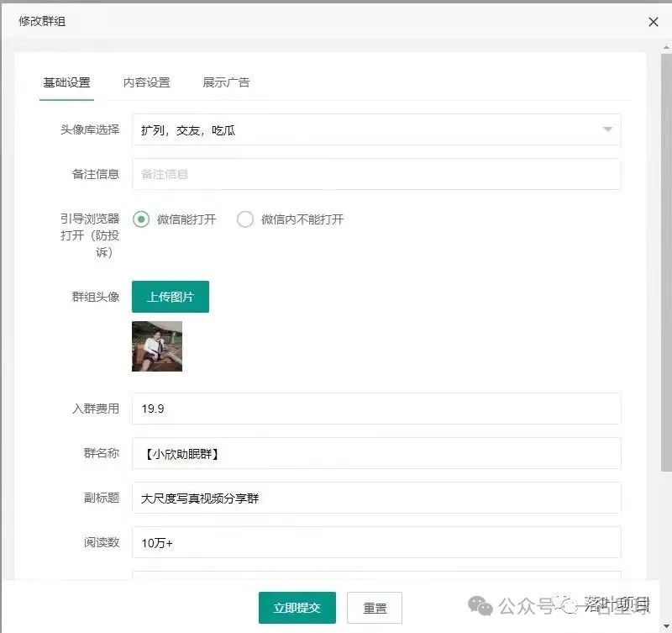Switch to the 展示广告 tab
This screenshot has width=672, height=633.
225,83
